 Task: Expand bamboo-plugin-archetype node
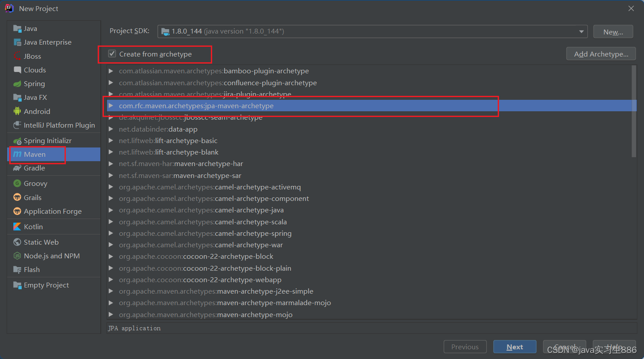coord(111,71)
